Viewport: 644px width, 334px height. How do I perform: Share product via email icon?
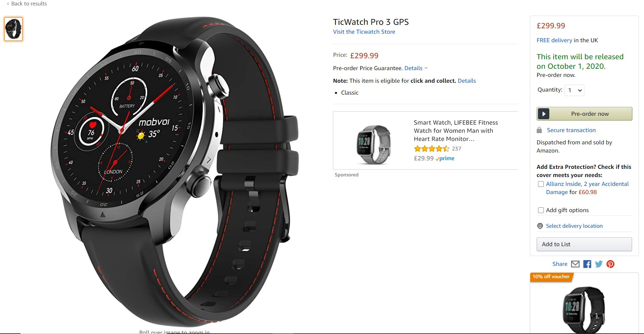(575, 264)
